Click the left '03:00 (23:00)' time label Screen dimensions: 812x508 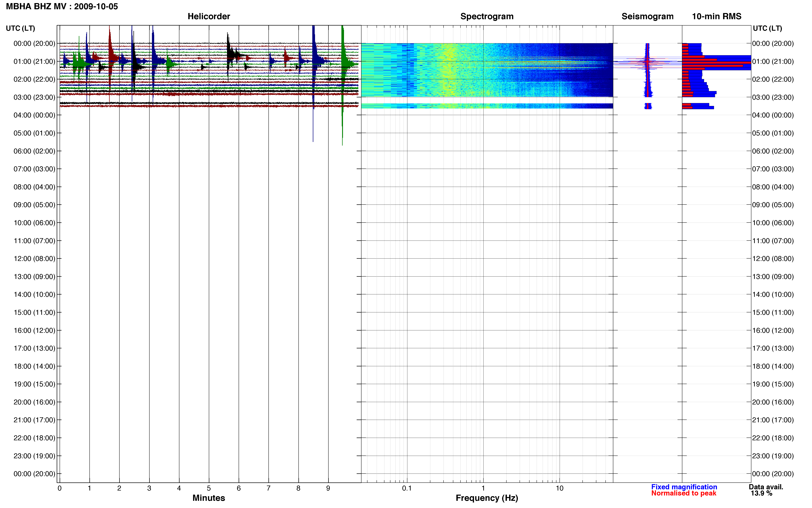(x=34, y=97)
